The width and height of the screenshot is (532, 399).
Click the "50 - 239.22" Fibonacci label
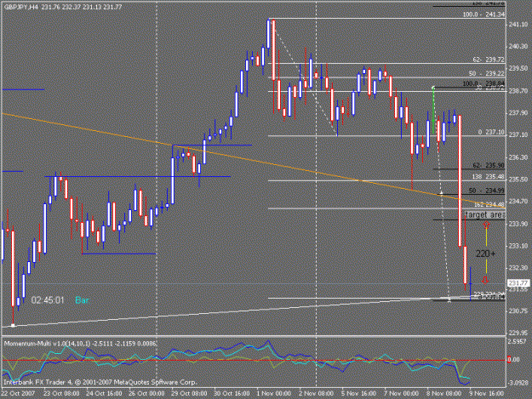tap(487, 73)
